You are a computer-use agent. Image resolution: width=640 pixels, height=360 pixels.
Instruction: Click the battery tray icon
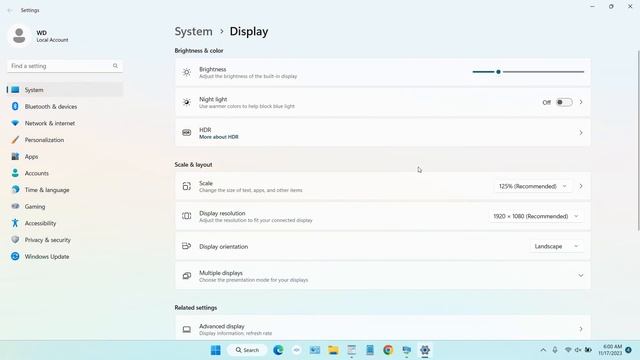pos(588,350)
